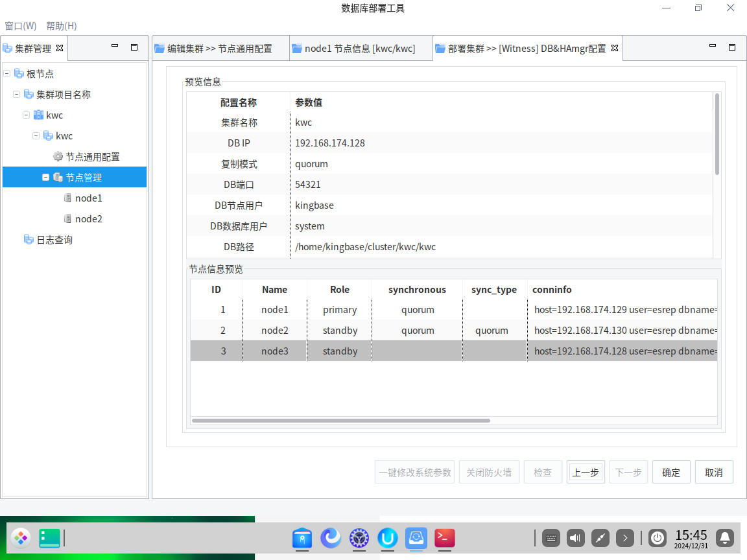Click the volume icon in system tray
Screen dimensions: 747x560
coord(575,537)
